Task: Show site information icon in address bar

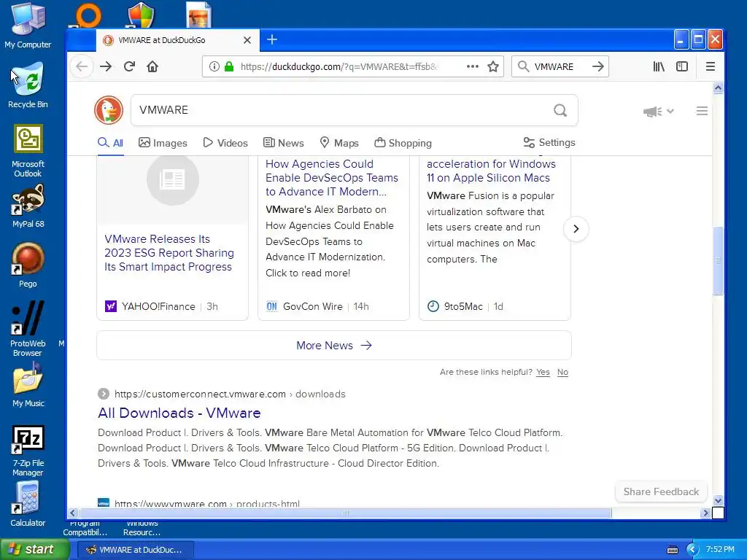Action: (214, 66)
